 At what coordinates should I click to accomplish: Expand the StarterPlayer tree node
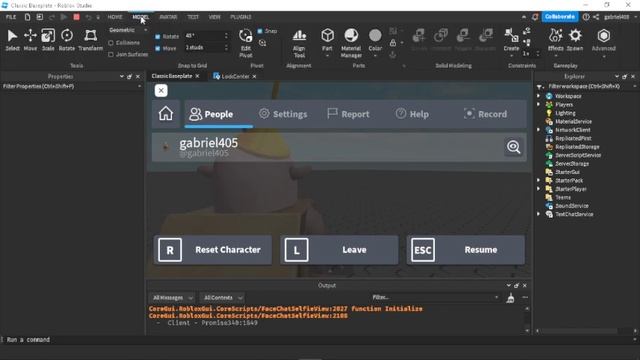539,189
